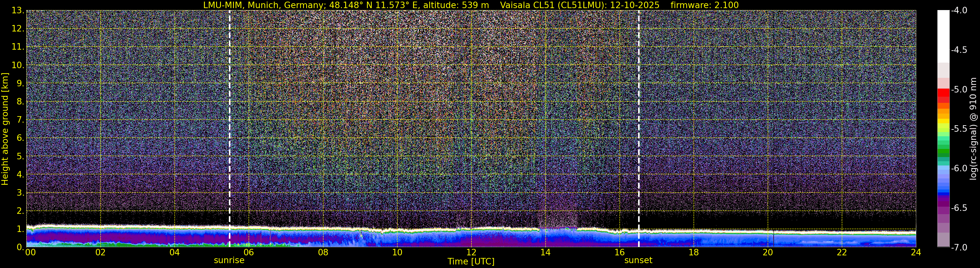Click the height axis tick '10.'
980x268 pixels.
coord(18,65)
